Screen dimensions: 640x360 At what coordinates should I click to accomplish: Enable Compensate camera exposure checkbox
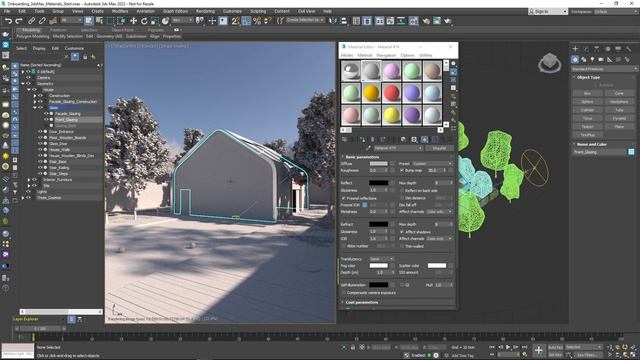tap(344, 293)
